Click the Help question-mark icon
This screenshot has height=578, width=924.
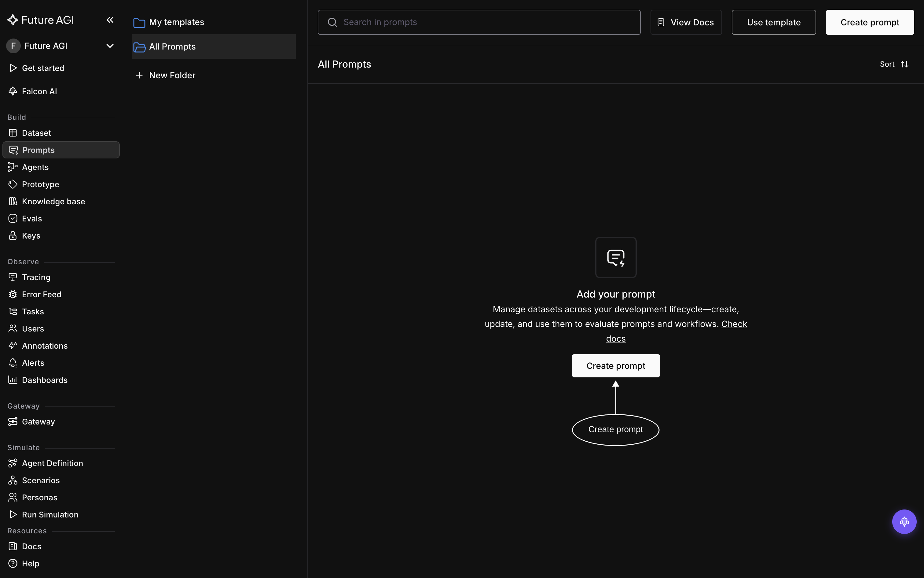(13, 563)
